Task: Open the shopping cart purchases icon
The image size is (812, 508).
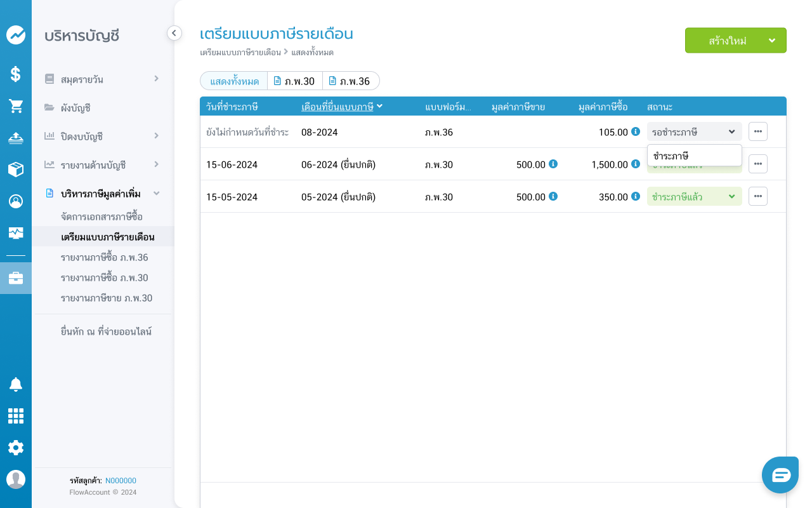Action: [16, 106]
